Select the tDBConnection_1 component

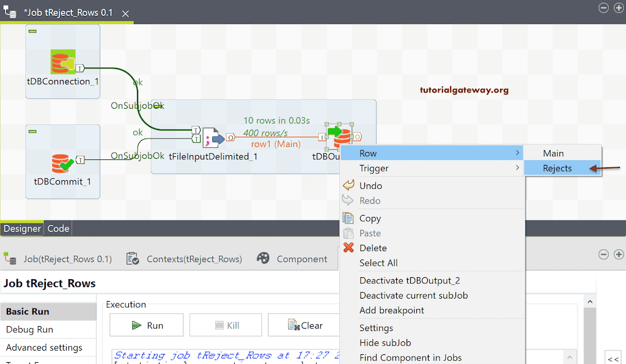(62, 61)
